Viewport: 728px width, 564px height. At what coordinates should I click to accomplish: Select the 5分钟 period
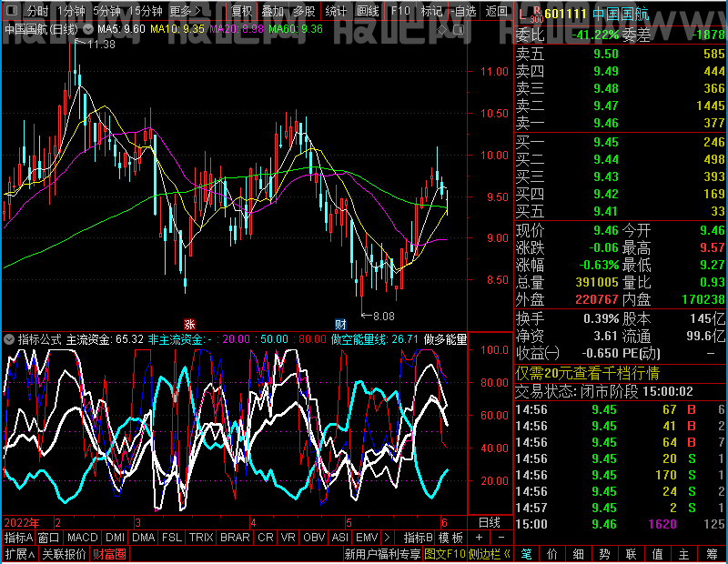[106, 11]
